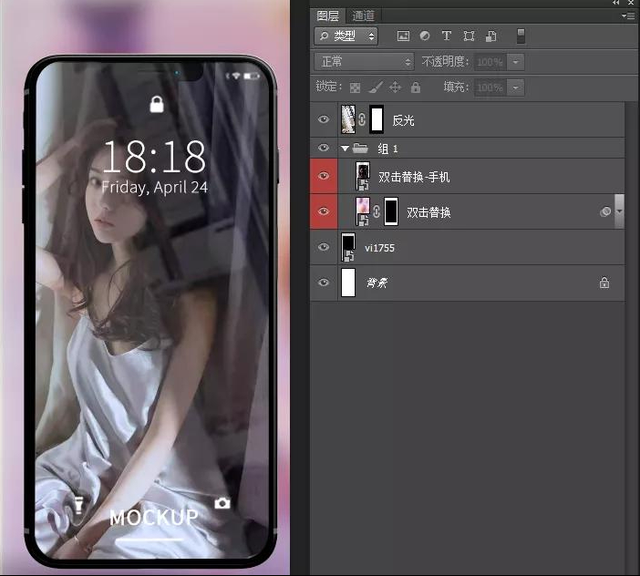The width and height of the screenshot is (640, 576).
Task: Hide the 背景 layer eye icon
Action: (x=323, y=283)
